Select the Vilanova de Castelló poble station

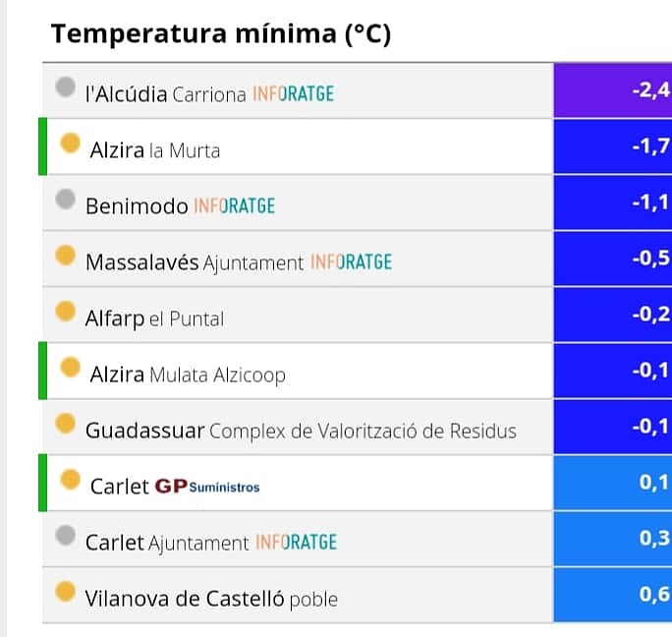(x=211, y=599)
